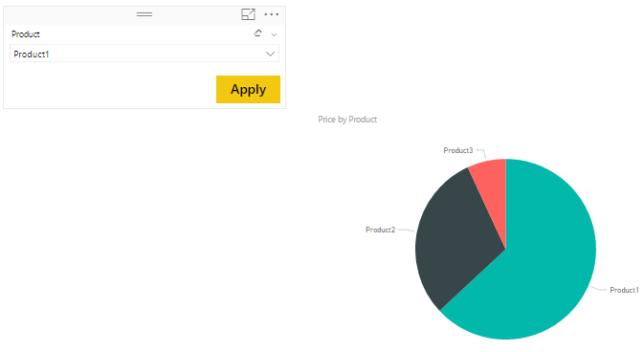This screenshot has width=644, height=352.
Task: Click the Product2 data label
Action: pyautogui.click(x=380, y=230)
